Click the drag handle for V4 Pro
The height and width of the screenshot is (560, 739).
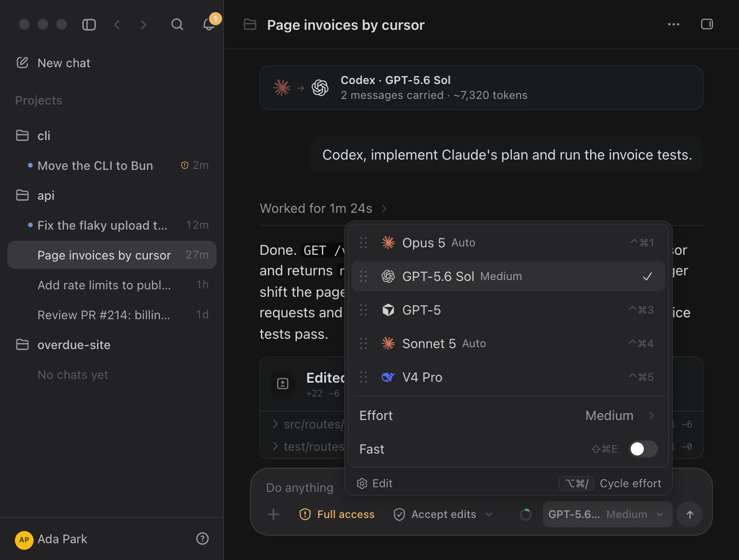pos(363,377)
